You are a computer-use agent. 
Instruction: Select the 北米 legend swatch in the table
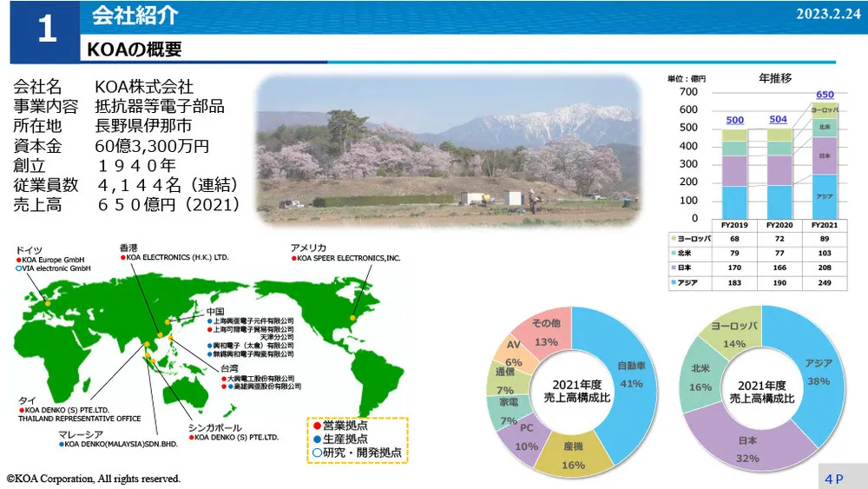click(x=674, y=254)
